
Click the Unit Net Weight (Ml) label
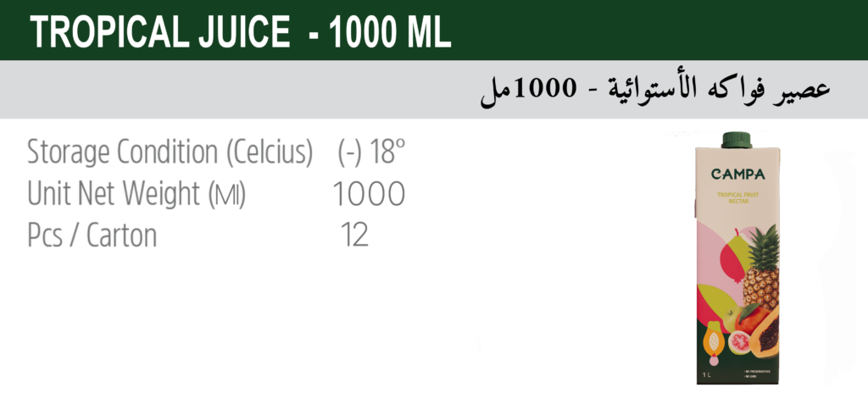point(136,194)
